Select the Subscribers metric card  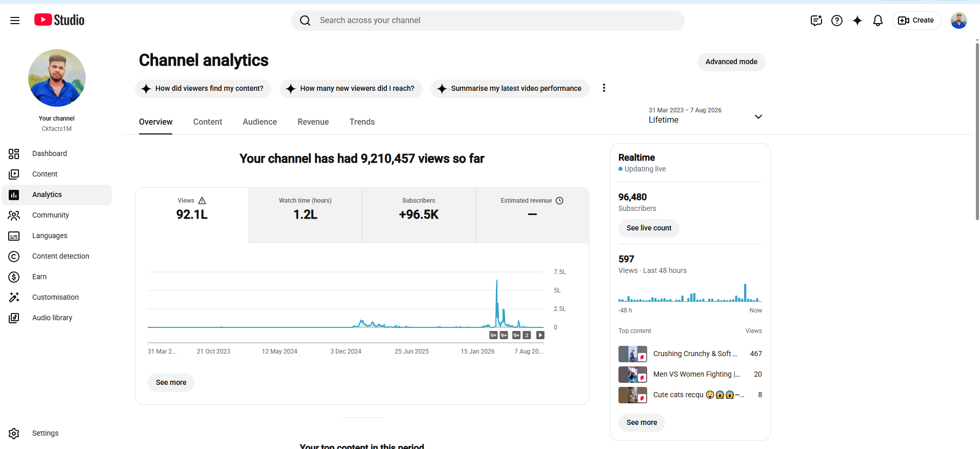[419, 216]
